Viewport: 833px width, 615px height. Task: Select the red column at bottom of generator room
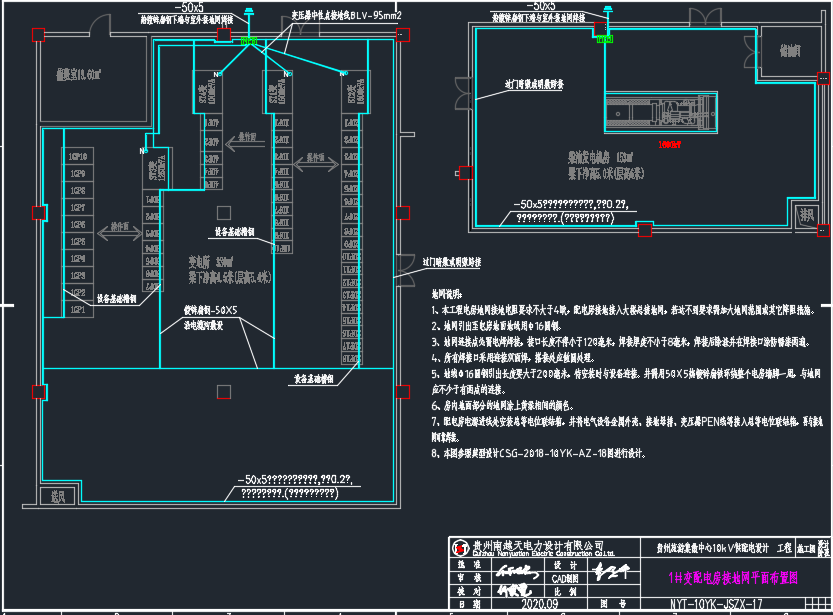tap(644, 230)
